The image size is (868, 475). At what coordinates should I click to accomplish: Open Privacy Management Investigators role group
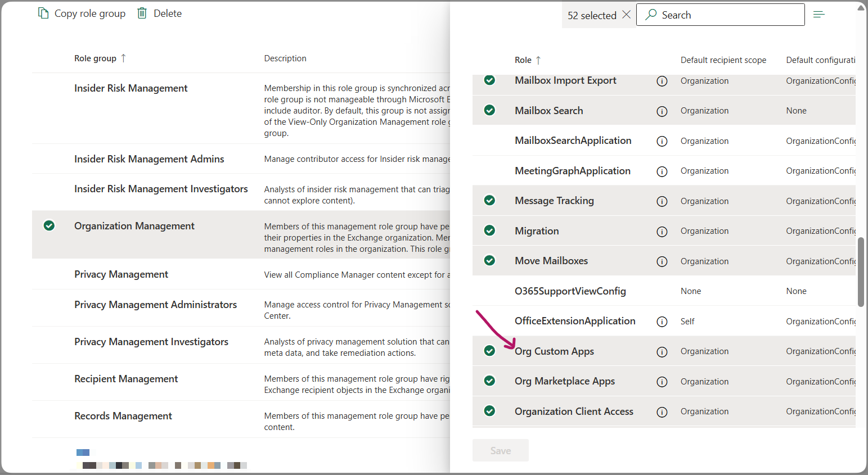tap(151, 342)
